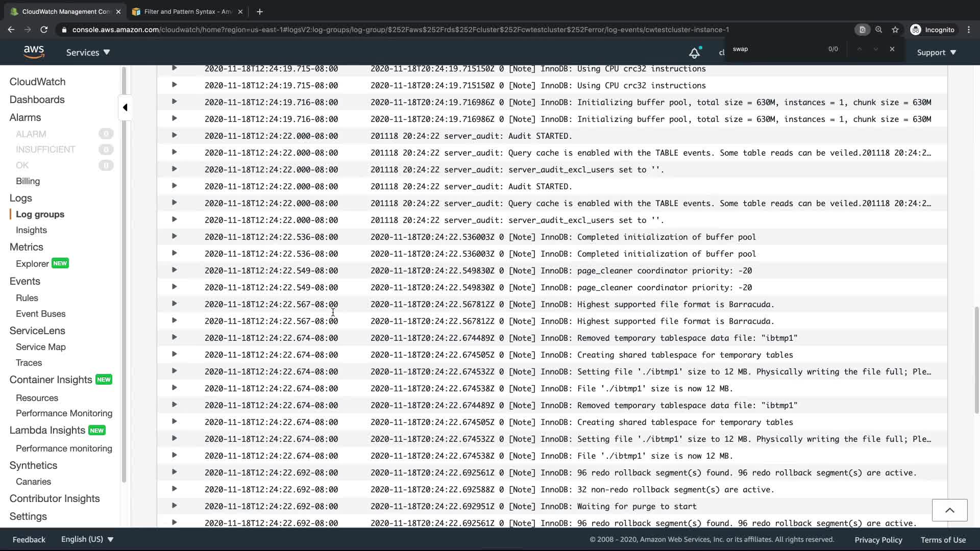Open Insights under Logs in sidebar
980x551 pixels.
(31, 230)
